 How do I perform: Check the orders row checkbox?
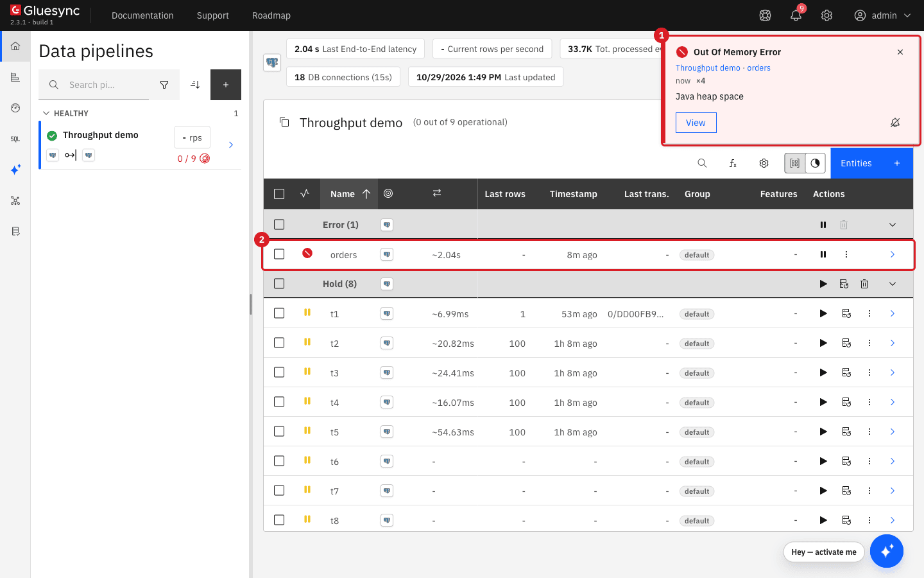pos(279,254)
